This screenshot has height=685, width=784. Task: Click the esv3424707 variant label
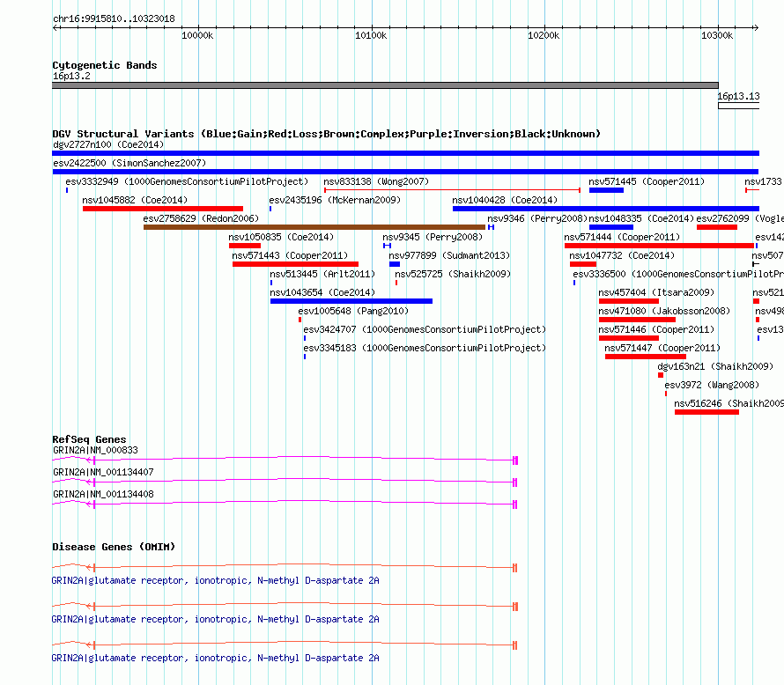[425, 329]
